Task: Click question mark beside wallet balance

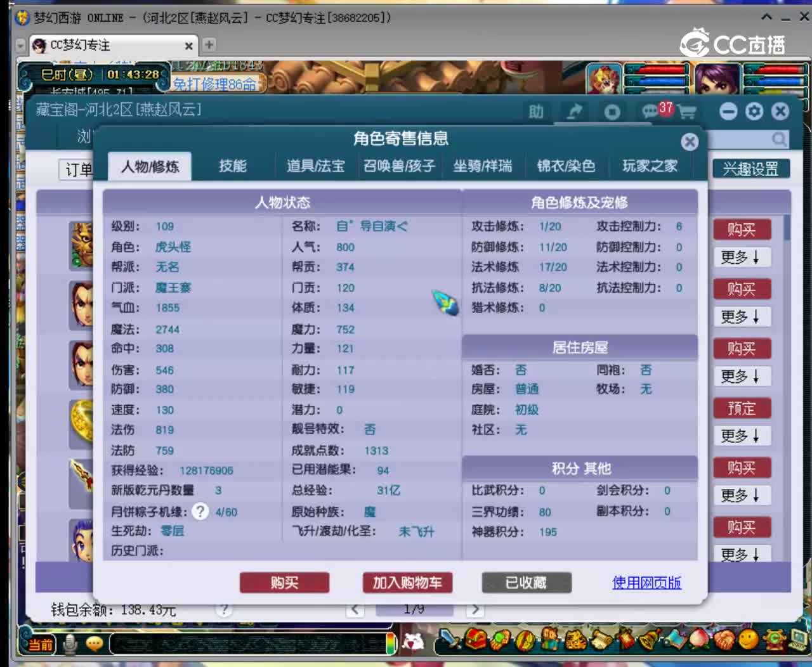Action: click(x=223, y=609)
